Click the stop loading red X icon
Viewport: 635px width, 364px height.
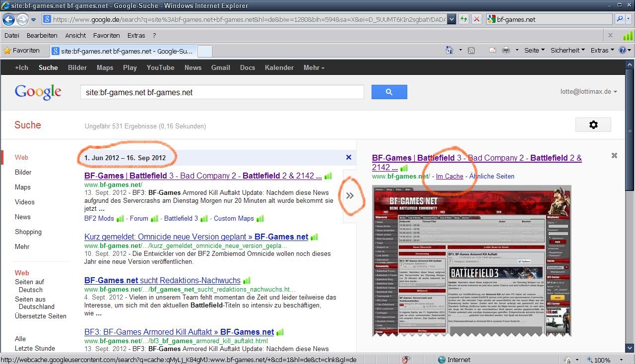[x=476, y=19]
